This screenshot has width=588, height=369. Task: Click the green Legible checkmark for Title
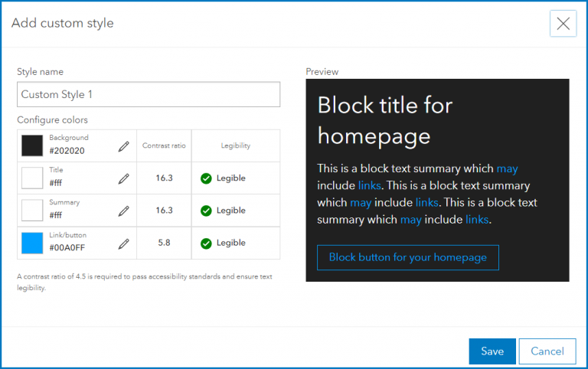click(x=206, y=178)
